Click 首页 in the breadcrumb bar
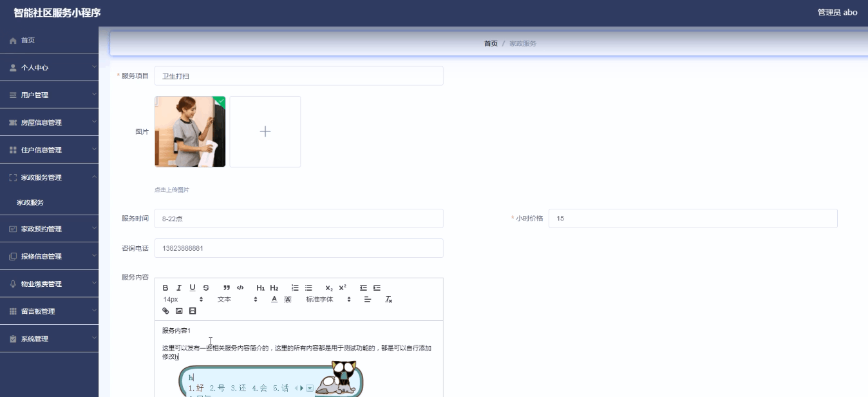Viewport: 868px width, 397px height. click(490, 43)
